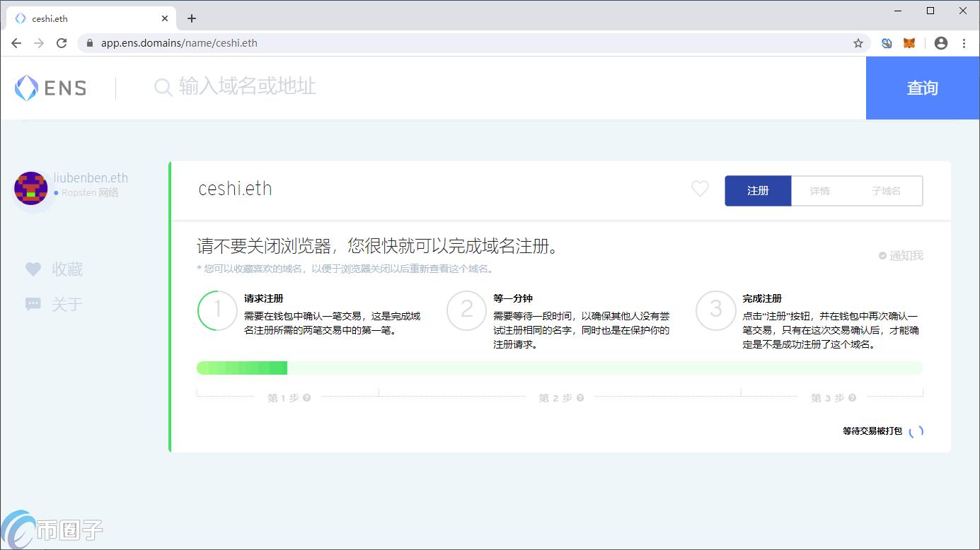Open the Chrome profile avatar icon
The width and height of the screenshot is (980, 550).
(941, 43)
